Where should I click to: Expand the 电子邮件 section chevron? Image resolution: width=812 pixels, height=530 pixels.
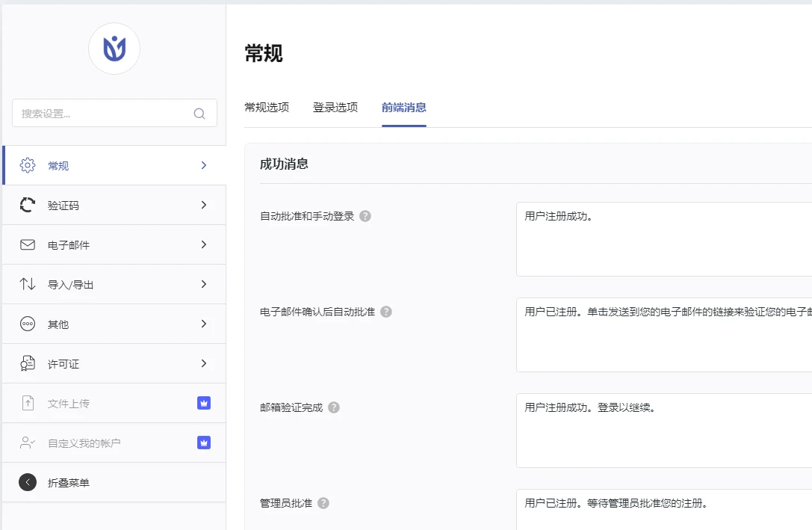(203, 244)
